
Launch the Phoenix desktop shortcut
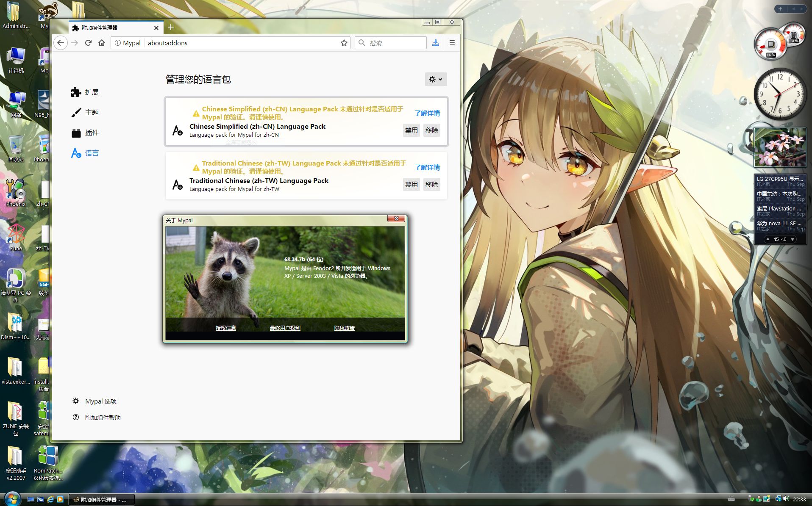(x=16, y=193)
